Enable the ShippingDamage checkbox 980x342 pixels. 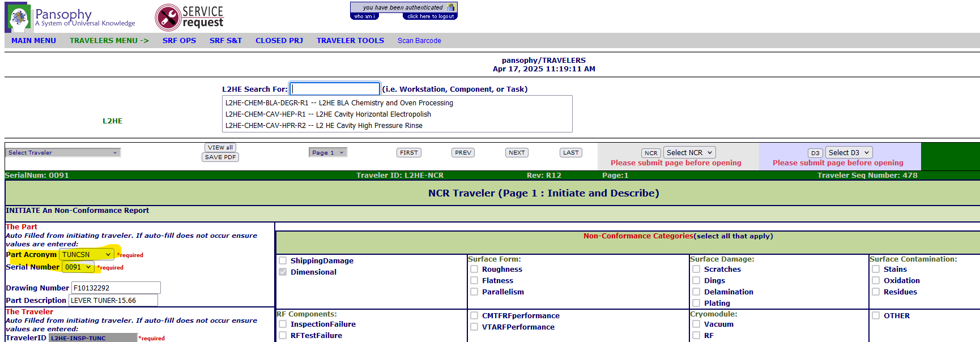point(283,261)
